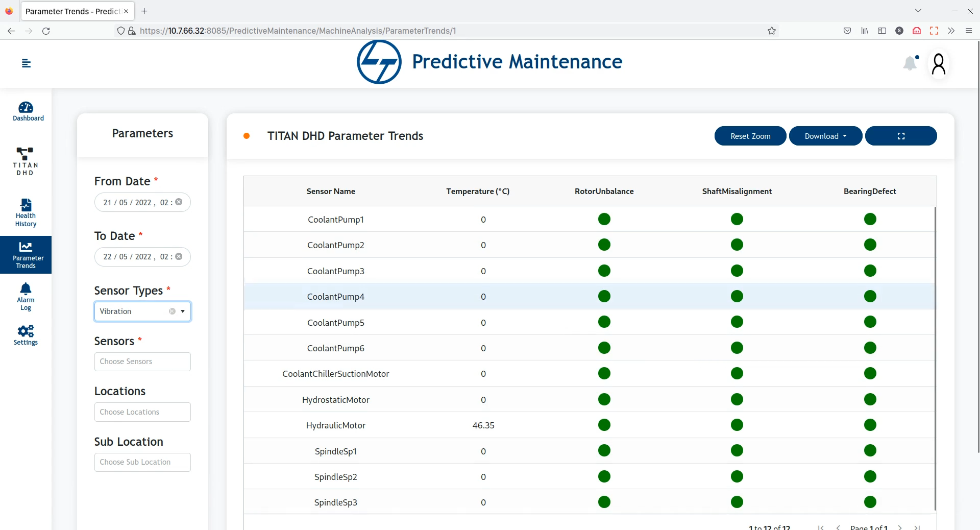Viewport: 980px width, 530px height.
Task: Sort by Sensor Name column header
Action: pyautogui.click(x=331, y=191)
